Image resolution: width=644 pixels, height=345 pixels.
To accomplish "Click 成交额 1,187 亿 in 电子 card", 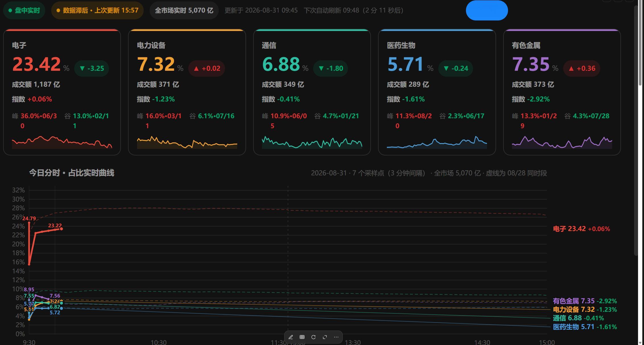I will [36, 84].
